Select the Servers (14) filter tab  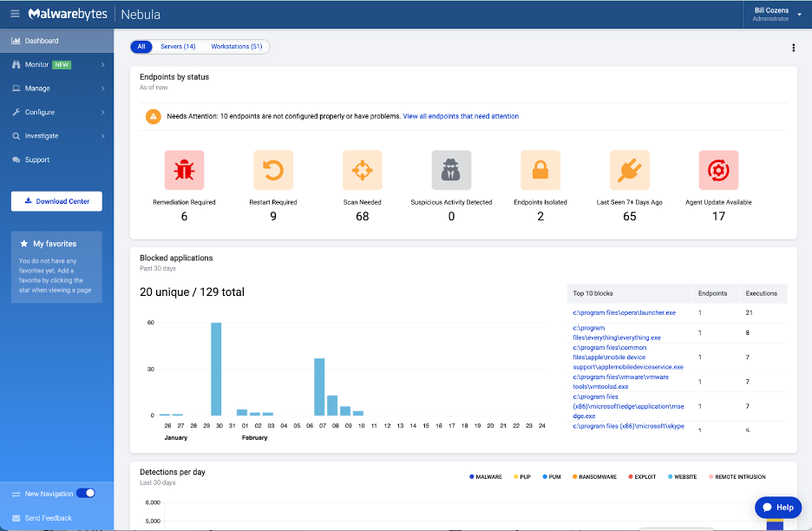(x=178, y=47)
